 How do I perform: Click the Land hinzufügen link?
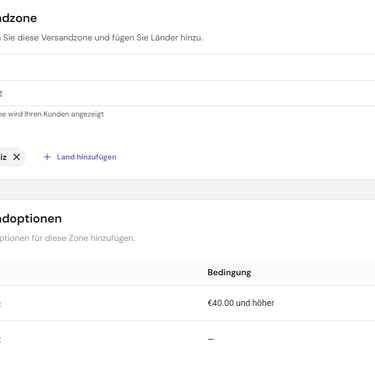click(x=86, y=157)
